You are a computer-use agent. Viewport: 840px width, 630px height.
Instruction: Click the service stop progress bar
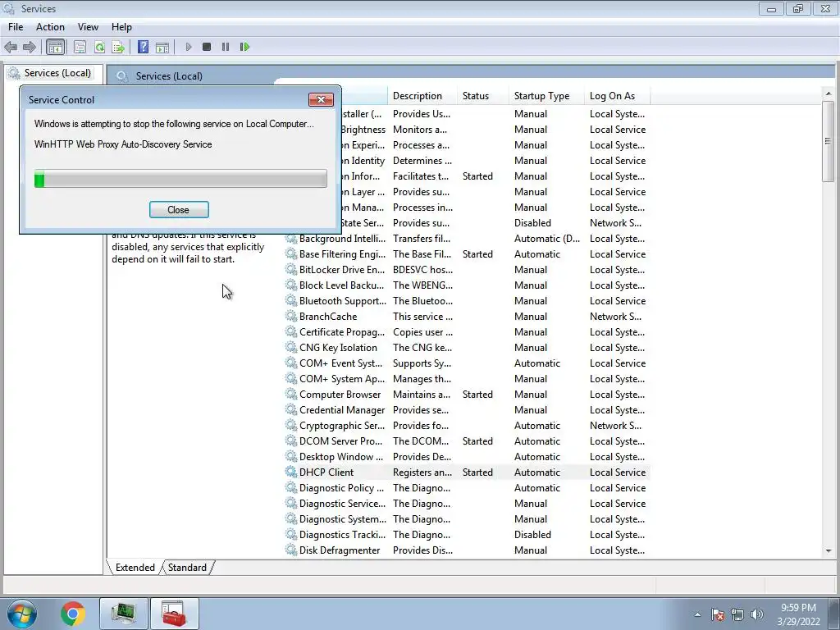(x=180, y=178)
